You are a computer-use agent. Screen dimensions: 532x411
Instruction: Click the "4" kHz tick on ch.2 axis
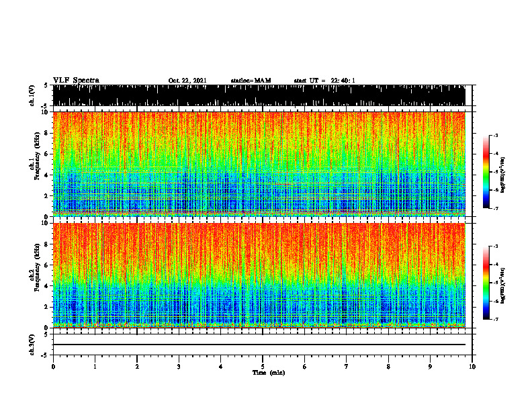point(46,286)
